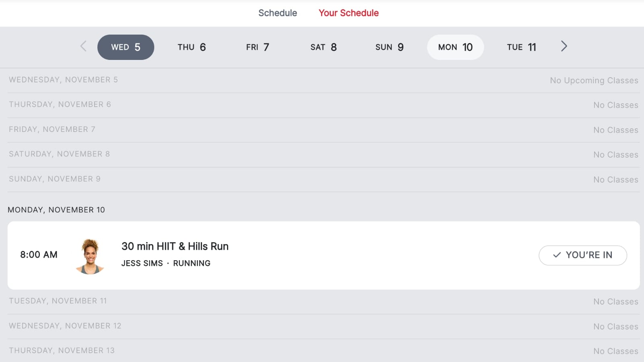This screenshot has height=362, width=644.
Task: Advance to next week with right chevron
Action: coord(564,47)
